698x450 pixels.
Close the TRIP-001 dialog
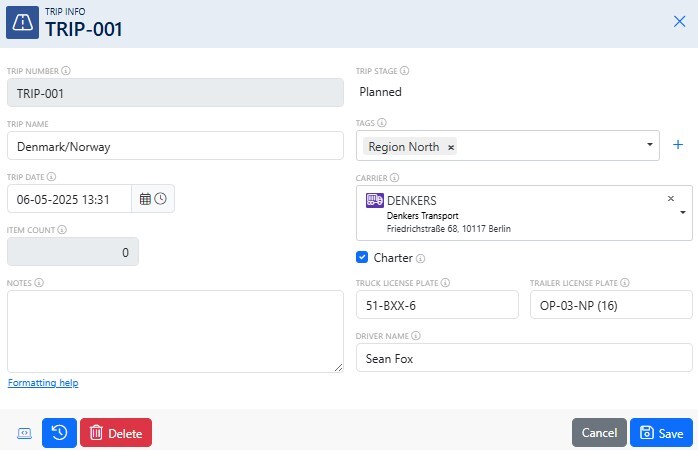pos(679,22)
